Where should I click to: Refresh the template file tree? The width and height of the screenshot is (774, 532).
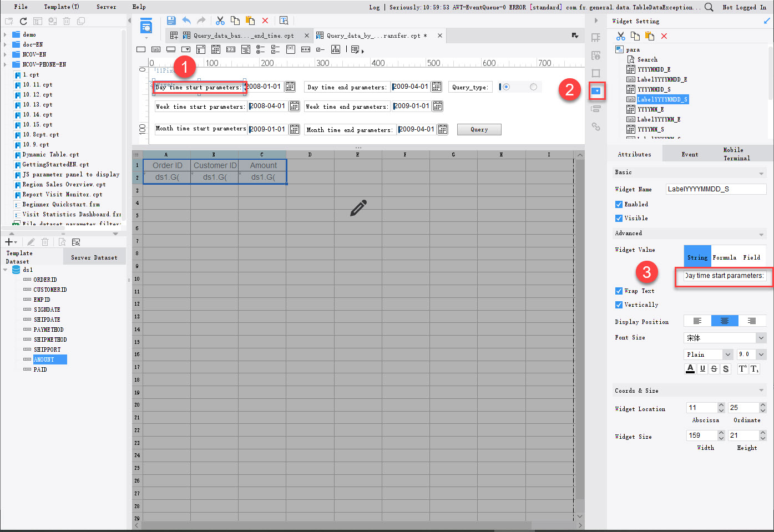23,21
